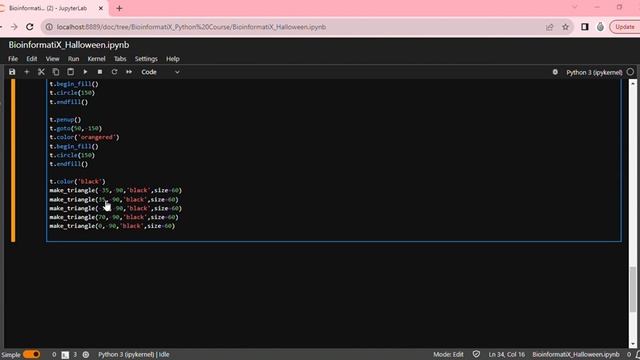The width and height of the screenshot is (640, 360).
Task: Place cursor on t.goto(50,-150) line
Action: click(x=76, y=128)
